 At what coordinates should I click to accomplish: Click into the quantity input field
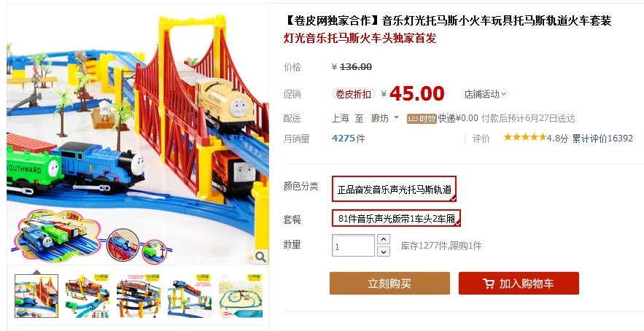353,246
